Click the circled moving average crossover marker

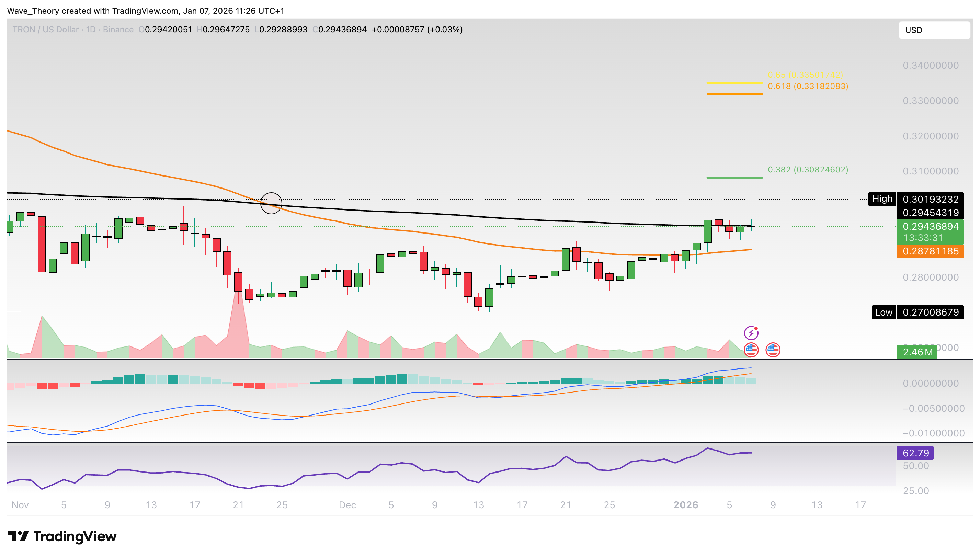tap(271, 203)
